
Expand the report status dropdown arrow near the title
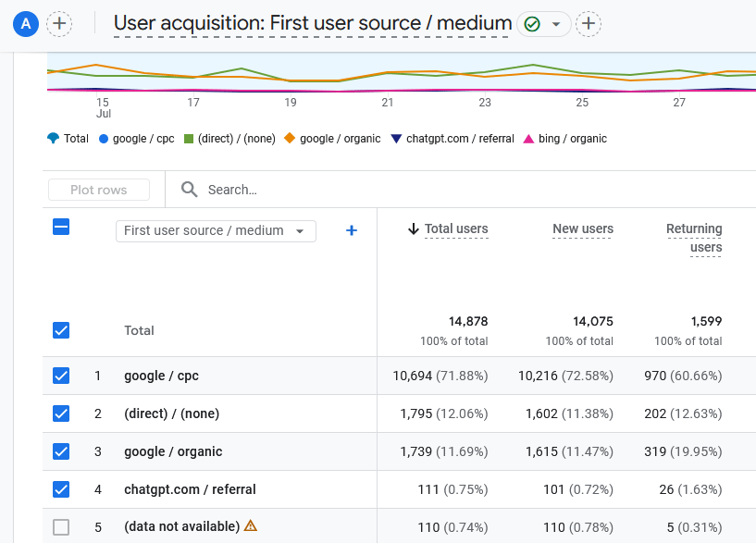[556, 24]
